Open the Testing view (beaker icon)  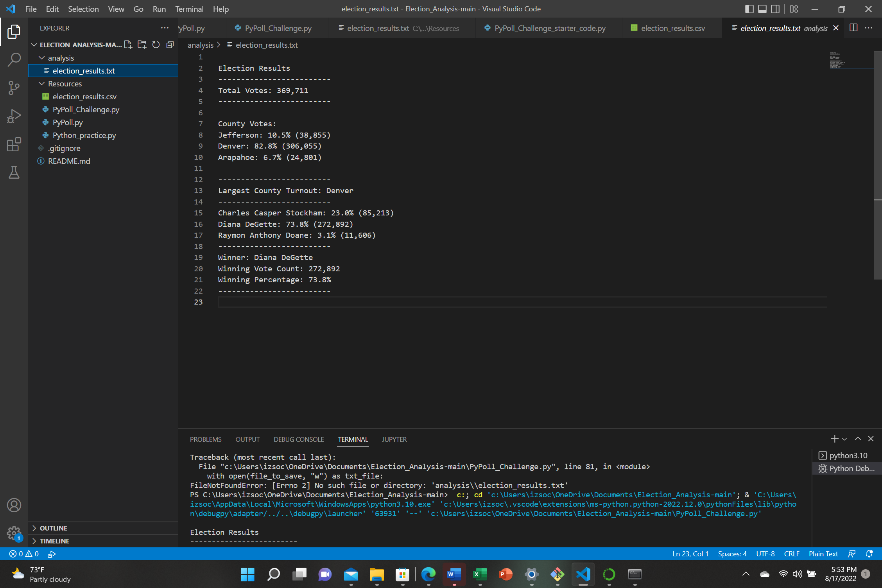click(x=14, y=172)
